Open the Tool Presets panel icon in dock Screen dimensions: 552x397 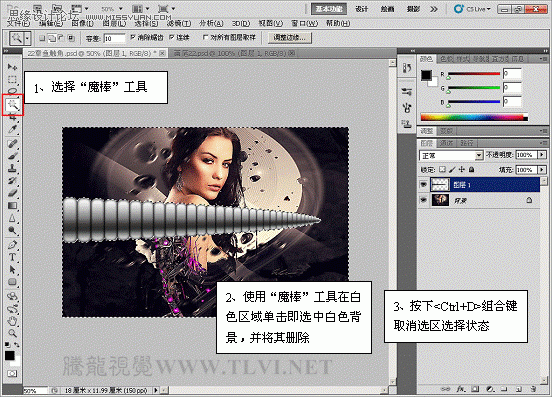(407, 92)
